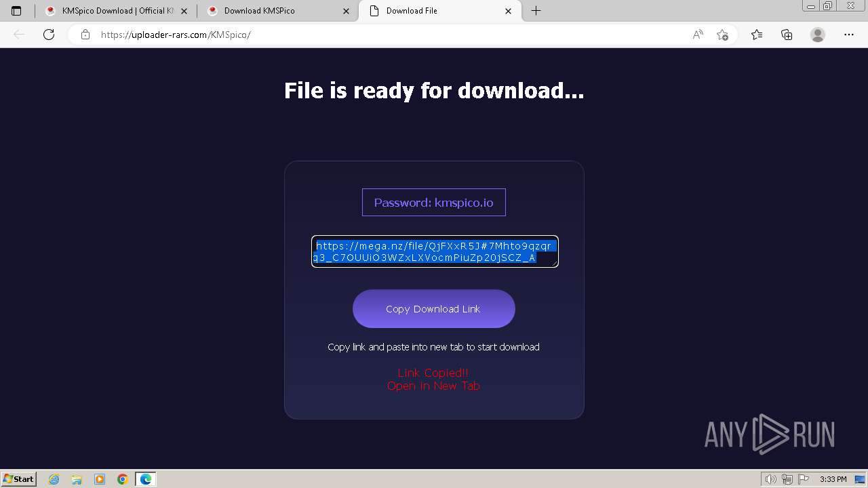The width and height of the screenshot is (868, 488).
Task: Open Collections panel
Action: 787,35
